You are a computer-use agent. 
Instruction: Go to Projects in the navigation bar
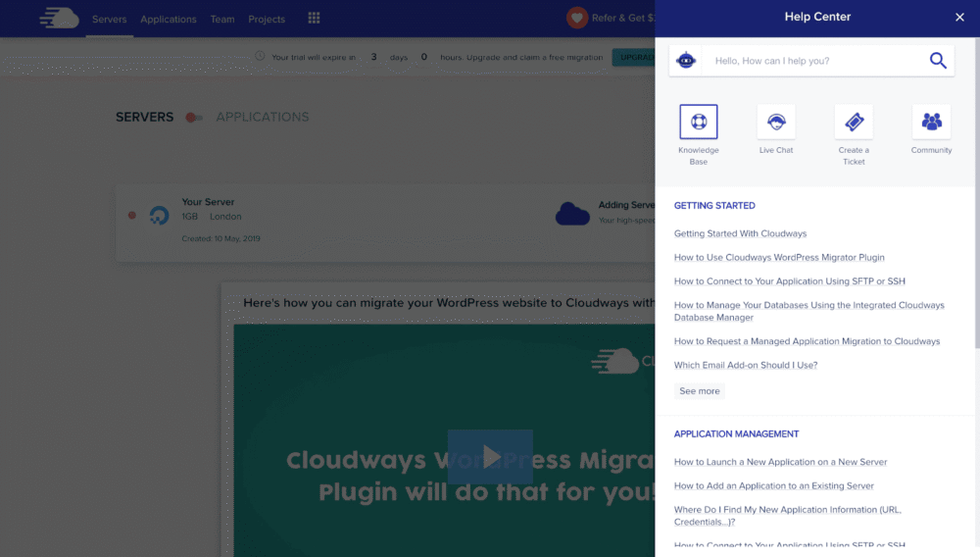click(x=267, y=20)
